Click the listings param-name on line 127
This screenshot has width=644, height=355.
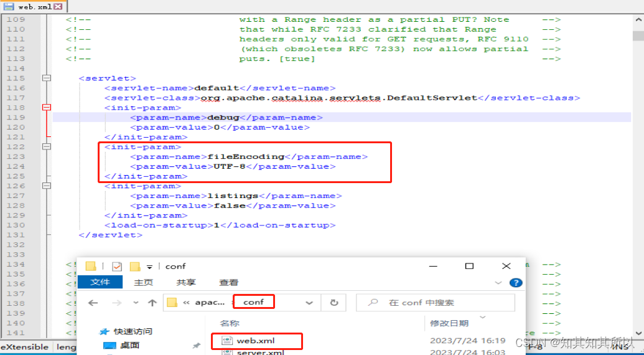point(233,196)
